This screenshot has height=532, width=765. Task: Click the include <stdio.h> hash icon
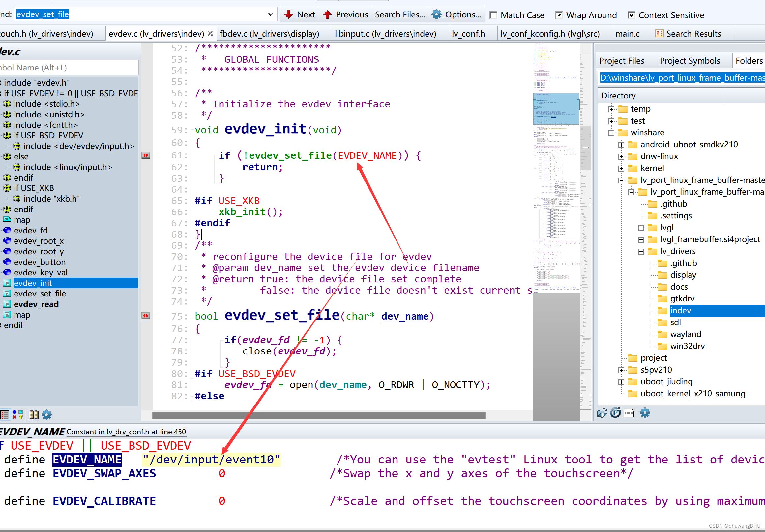[7, 104]
